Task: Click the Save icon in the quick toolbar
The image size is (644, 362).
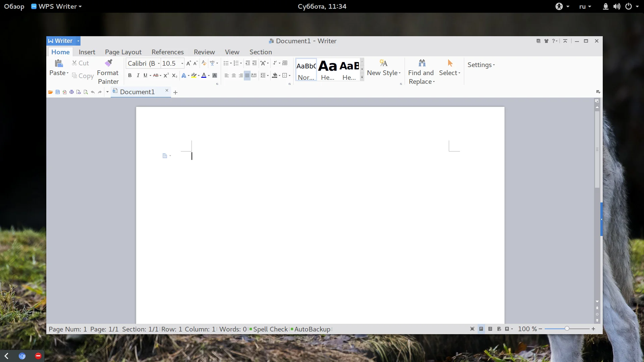Action: click(58, 92)
